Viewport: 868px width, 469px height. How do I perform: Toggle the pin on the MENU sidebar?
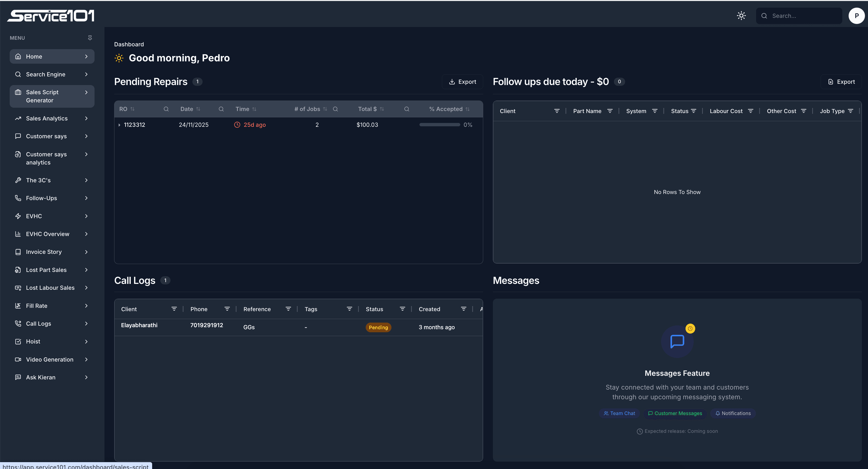(x=90, y=38)
